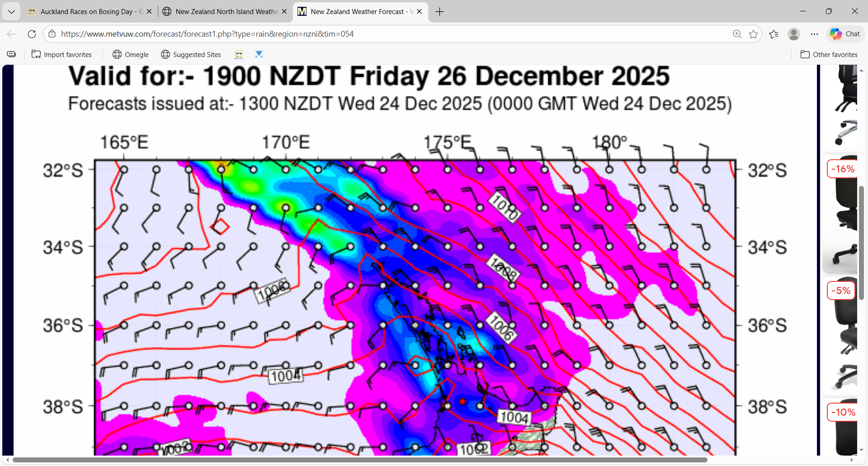Go back to the previous page
Viewport: 868px width, 466px height.
12,34
